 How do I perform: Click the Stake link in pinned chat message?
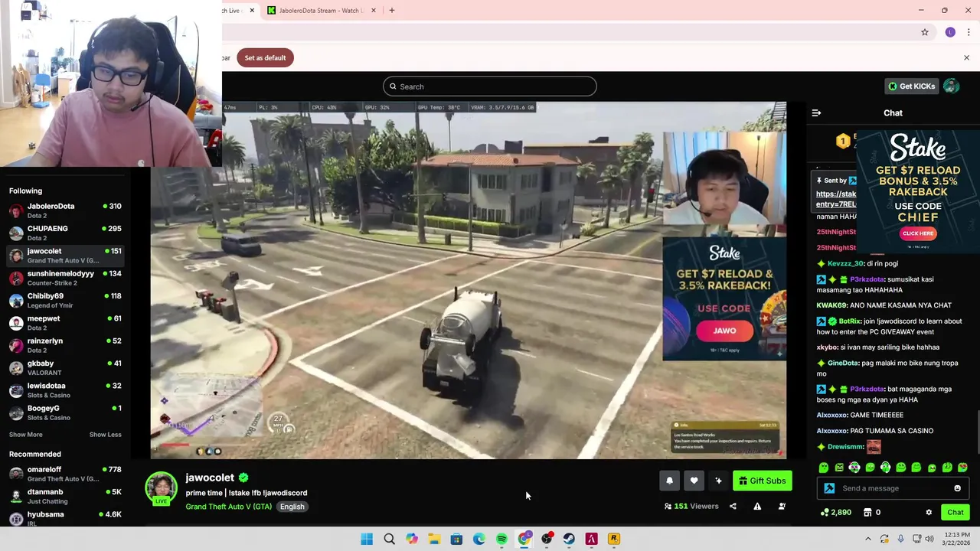[836, 199]
